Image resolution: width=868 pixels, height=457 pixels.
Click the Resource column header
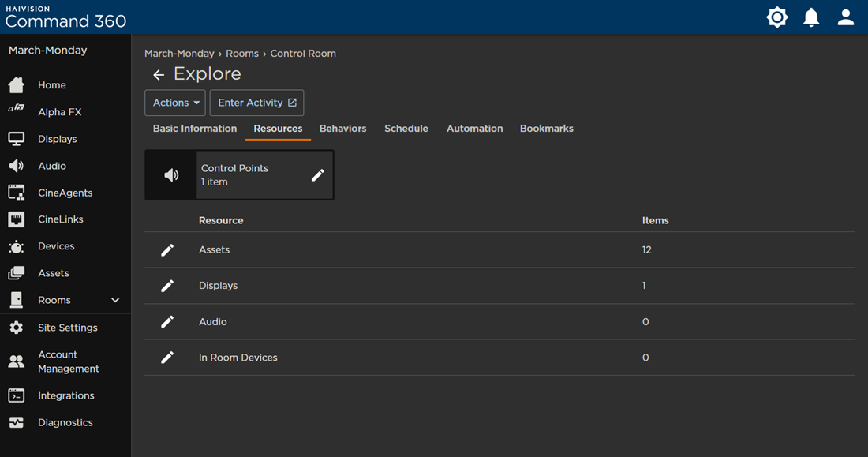pos(221,220)
